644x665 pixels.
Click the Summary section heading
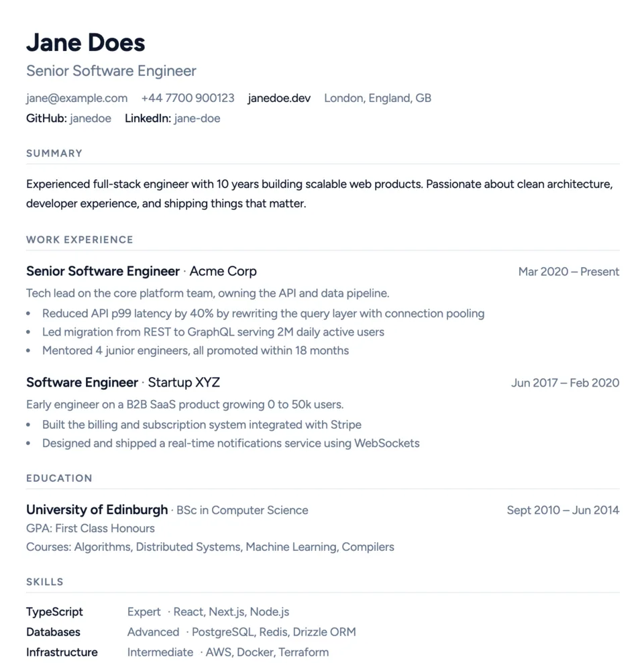pos(54,153)
